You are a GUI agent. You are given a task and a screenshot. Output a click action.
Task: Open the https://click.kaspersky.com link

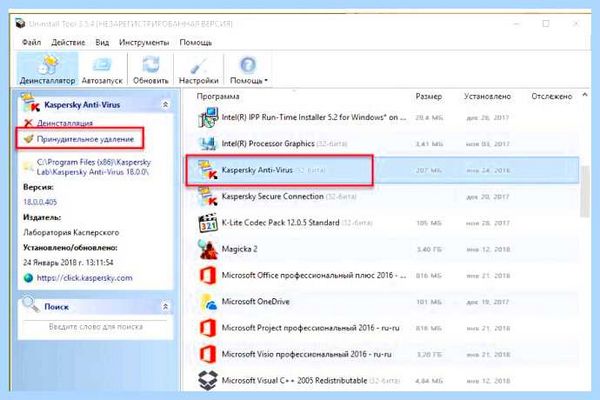coord(85,278)
